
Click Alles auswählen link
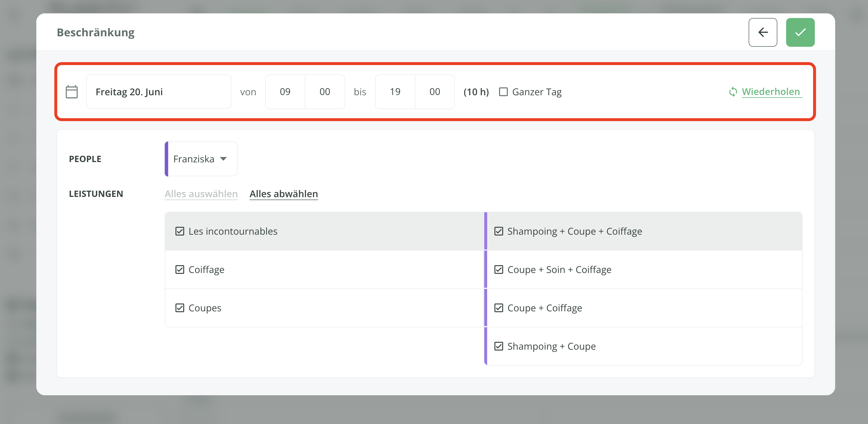coord(201,194)
